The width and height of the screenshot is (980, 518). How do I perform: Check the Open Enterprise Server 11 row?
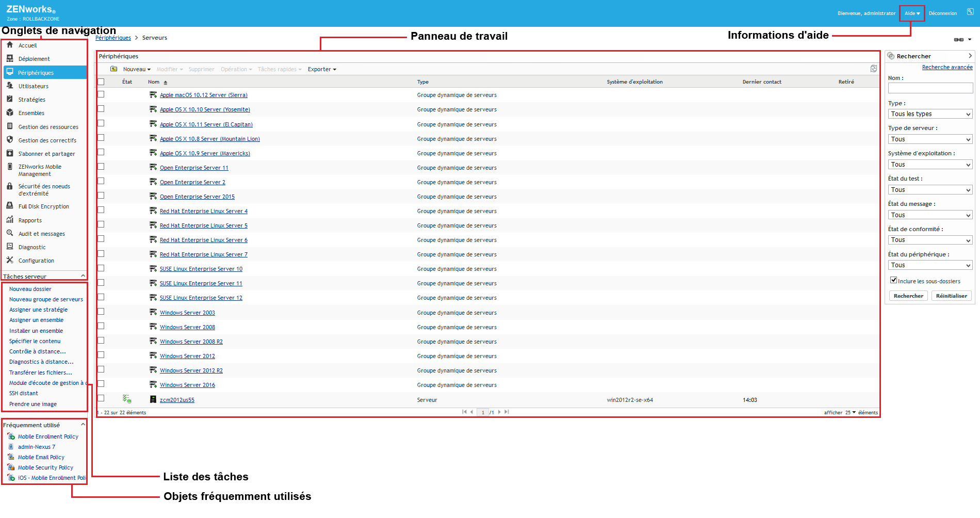point(101,167)
